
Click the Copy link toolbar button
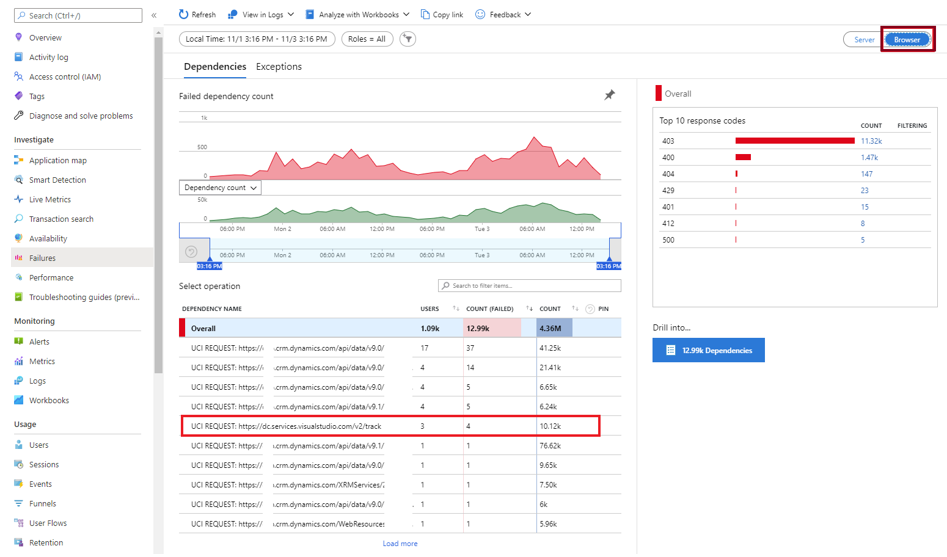tap(442, 15)
